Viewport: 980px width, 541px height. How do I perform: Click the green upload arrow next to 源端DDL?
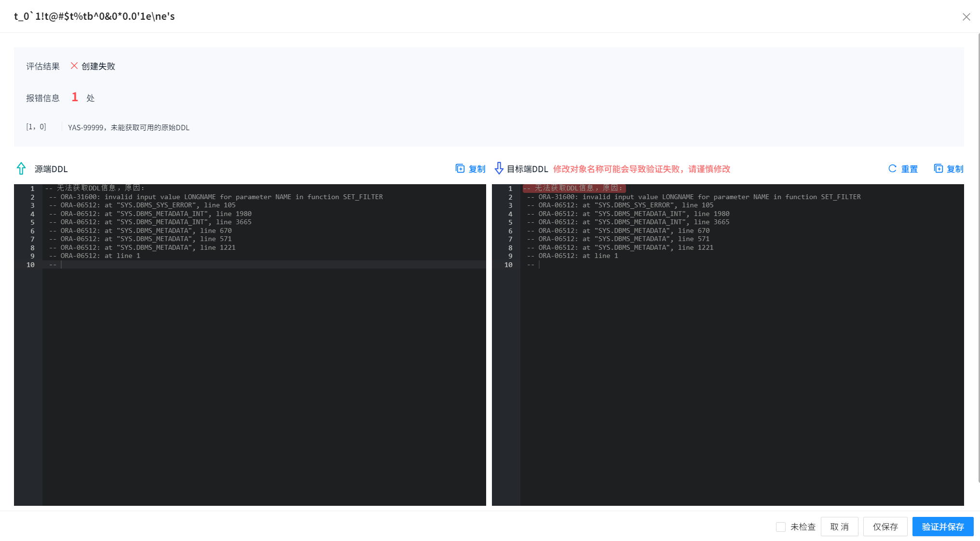(x=21, y=168)
